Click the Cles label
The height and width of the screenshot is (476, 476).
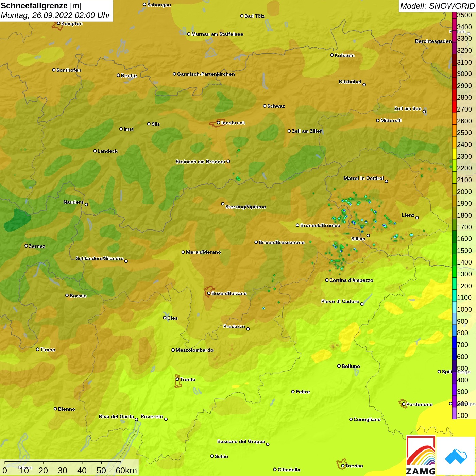tap(172, 318)
